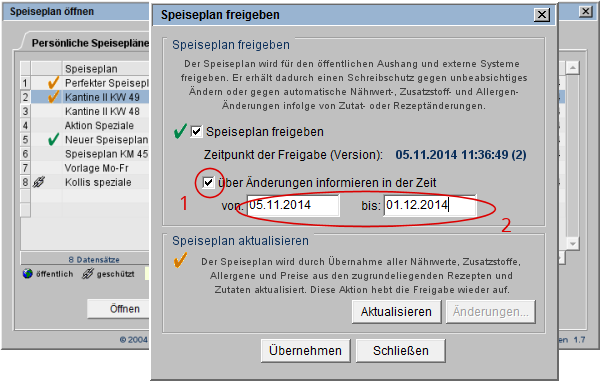
Task: Toggle 'über Änderungen informieren in der Zeit' checkbox
Action: [x=208, y=183]
